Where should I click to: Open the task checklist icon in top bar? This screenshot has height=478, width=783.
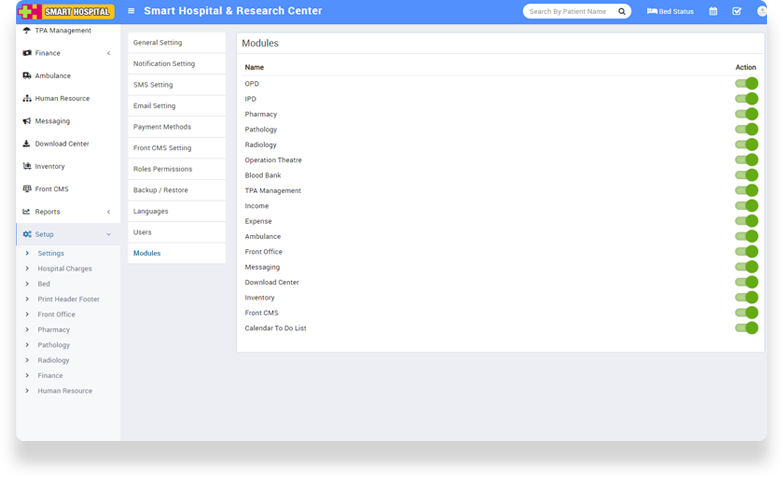[x=737, y=11]
